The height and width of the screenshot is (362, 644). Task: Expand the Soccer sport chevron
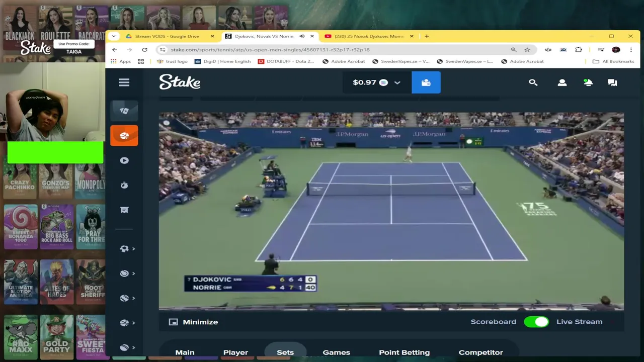click(133, 249)
